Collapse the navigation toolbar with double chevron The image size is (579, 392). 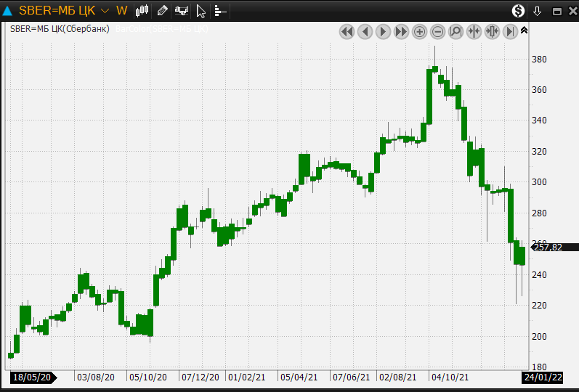[x=525, y=30]
